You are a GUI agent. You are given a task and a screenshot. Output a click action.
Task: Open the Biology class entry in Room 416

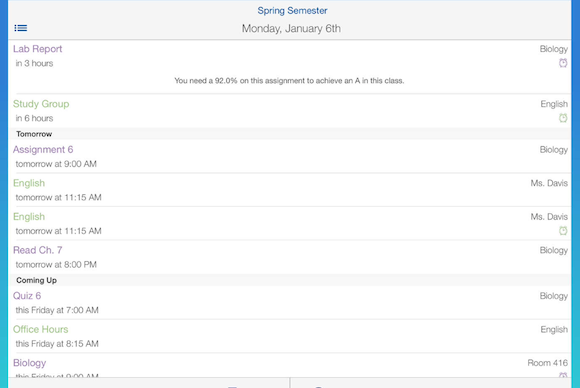(30, 363)
